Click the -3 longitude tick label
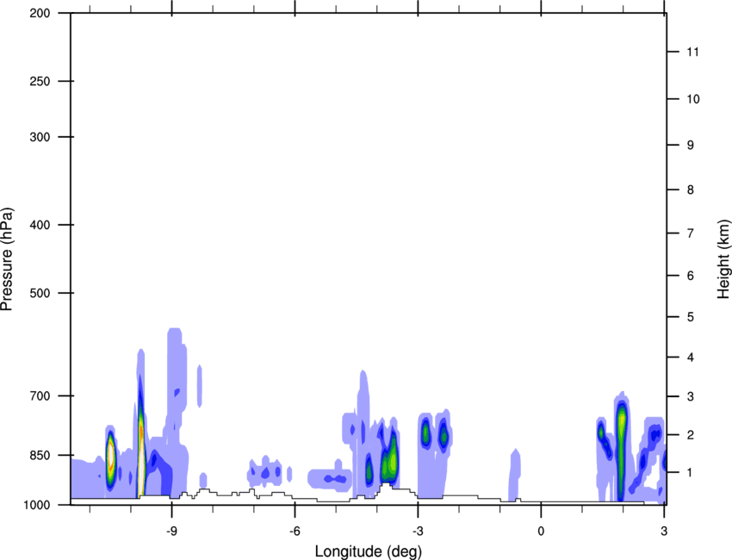The height and width of the screenshot is (560, 732). (418, 531)
